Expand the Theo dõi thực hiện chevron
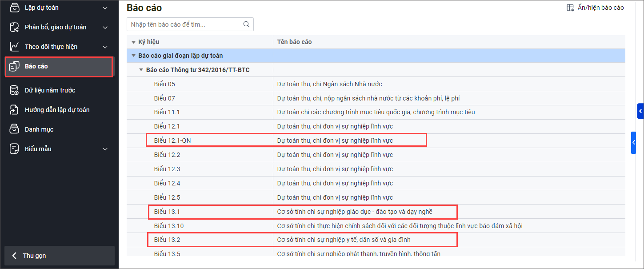 click(105, 47)
